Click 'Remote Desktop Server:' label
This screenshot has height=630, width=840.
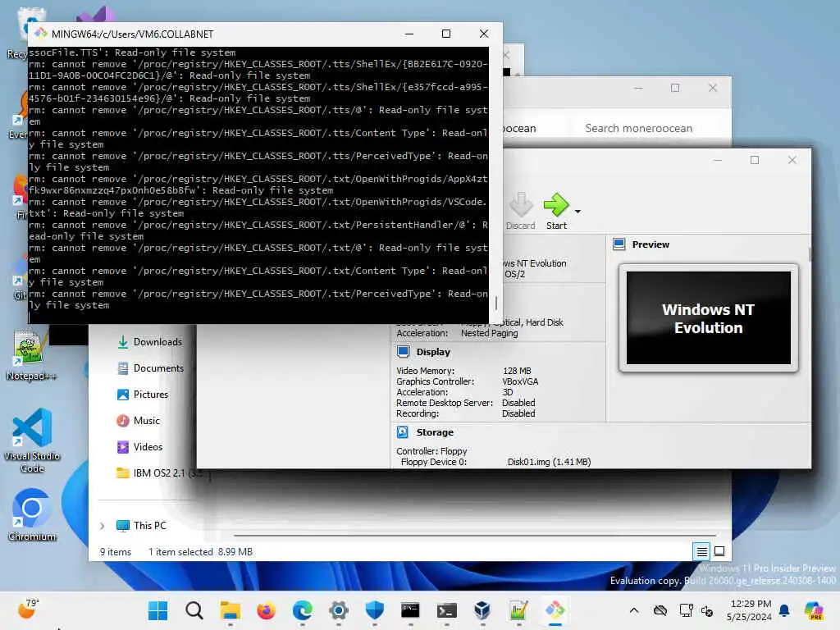point(444,403)
